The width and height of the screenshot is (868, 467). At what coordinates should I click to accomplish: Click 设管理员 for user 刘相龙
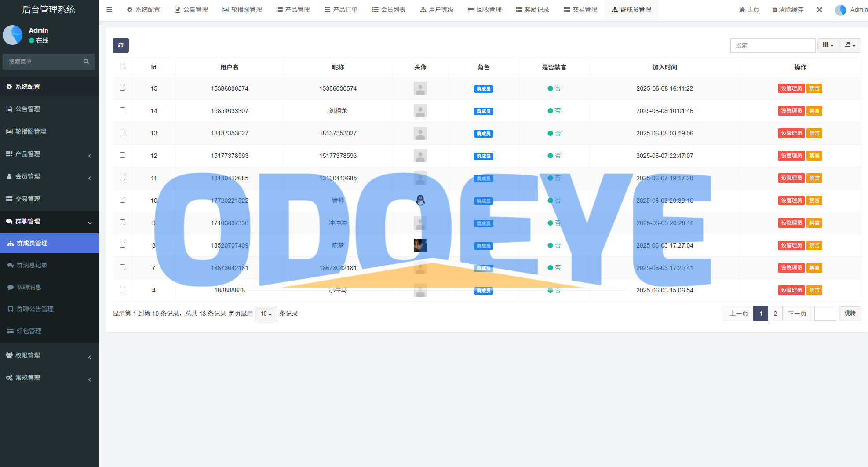coord(791,111)
